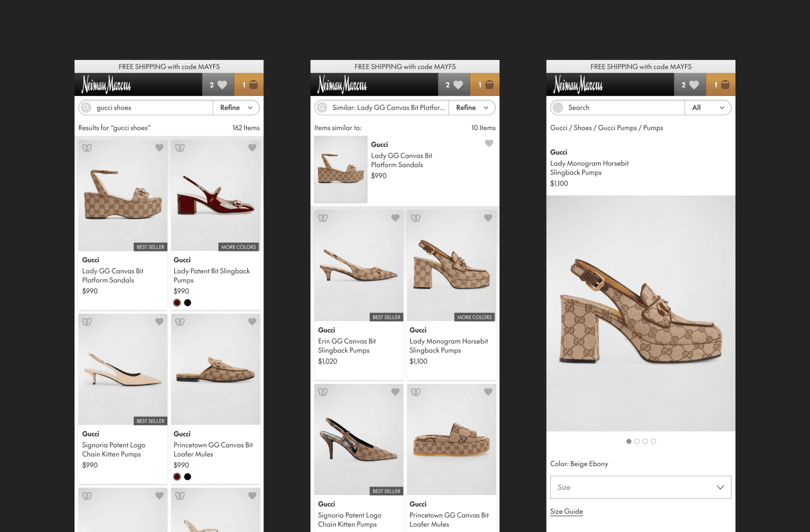This screenshot has width=810, height=532.
Task: Pick burgundy swatch under Lady Patent Bit Slingback
Action: [x=177, y=303]
